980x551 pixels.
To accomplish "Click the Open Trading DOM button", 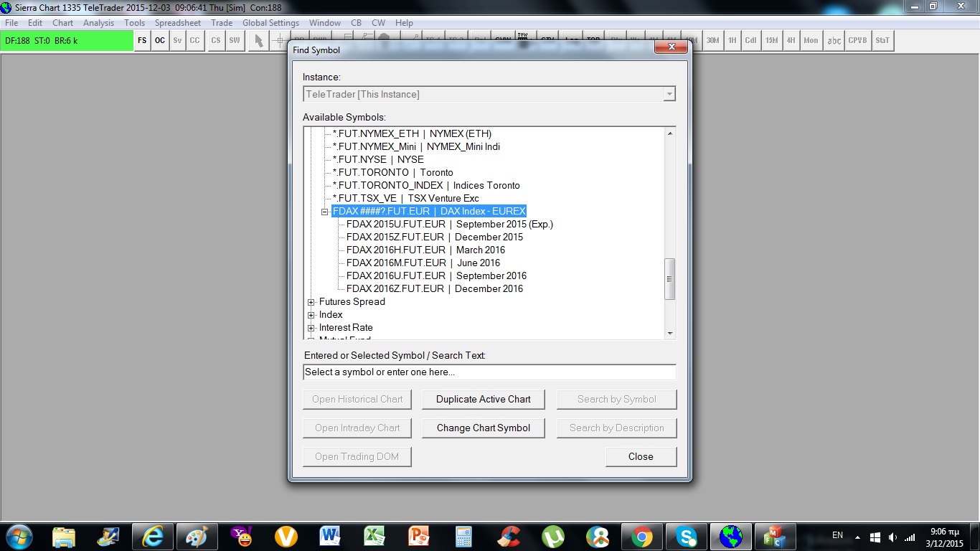I will [357, 456].
